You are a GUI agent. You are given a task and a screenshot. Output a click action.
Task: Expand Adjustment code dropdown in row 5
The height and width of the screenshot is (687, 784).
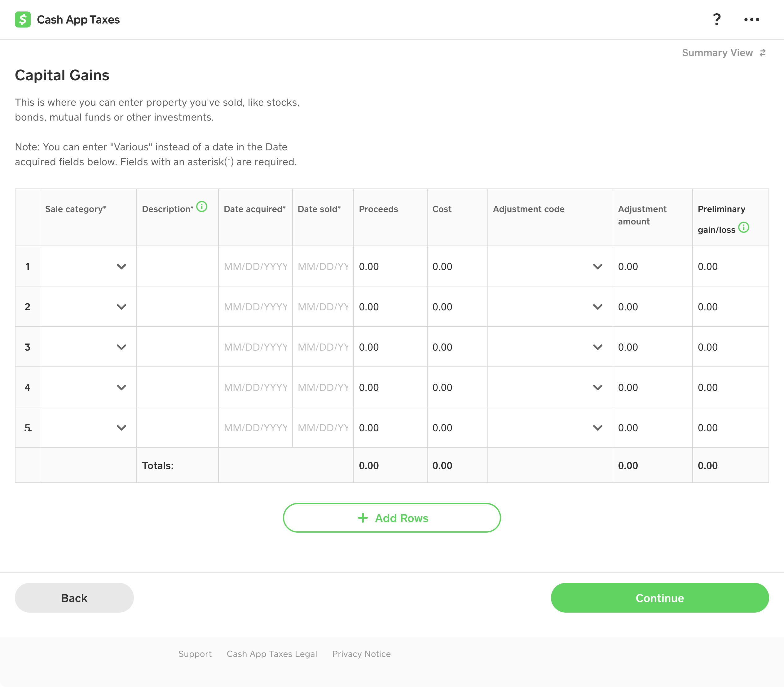tap(550, 428)
